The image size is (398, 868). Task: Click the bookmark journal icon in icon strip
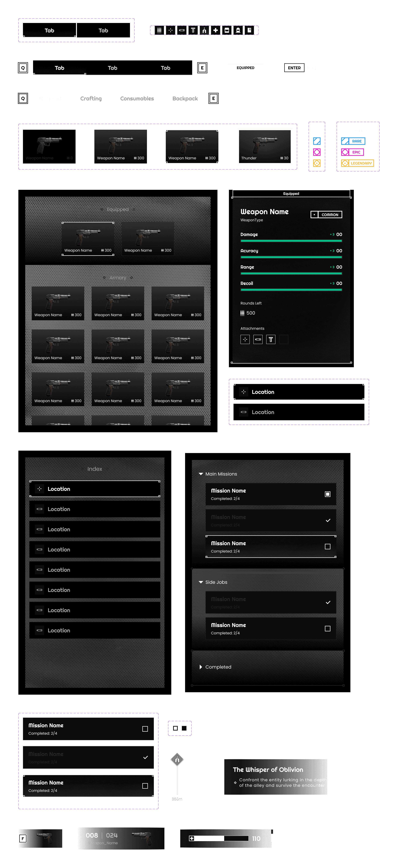tap(249, 30)
